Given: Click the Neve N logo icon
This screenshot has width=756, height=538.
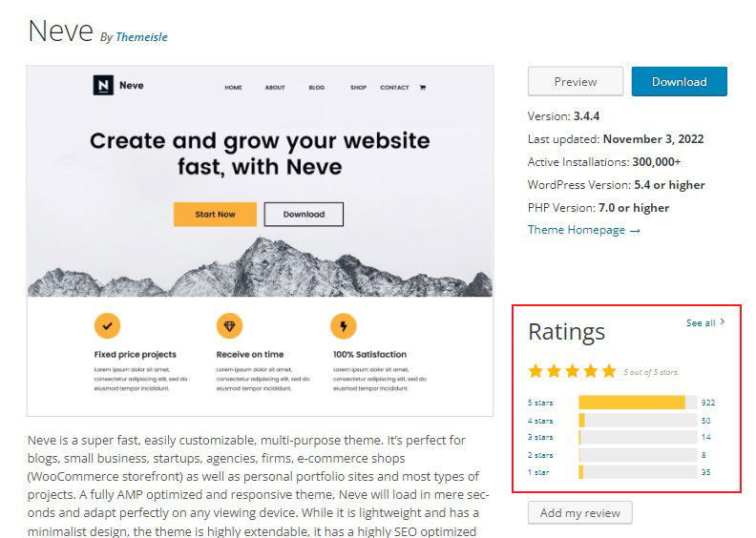Looking at the screenshot, I should coord(103,85).
